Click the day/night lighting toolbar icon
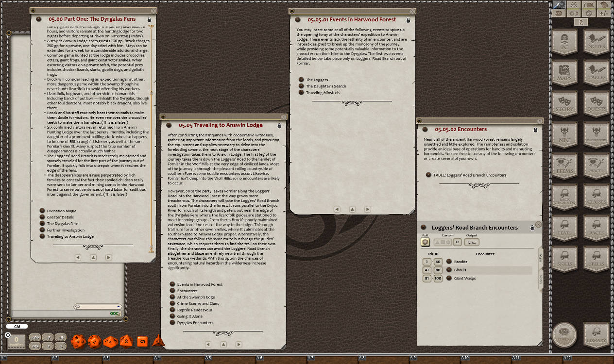Viewport: 614px width, 364px height. pos(573,14)
